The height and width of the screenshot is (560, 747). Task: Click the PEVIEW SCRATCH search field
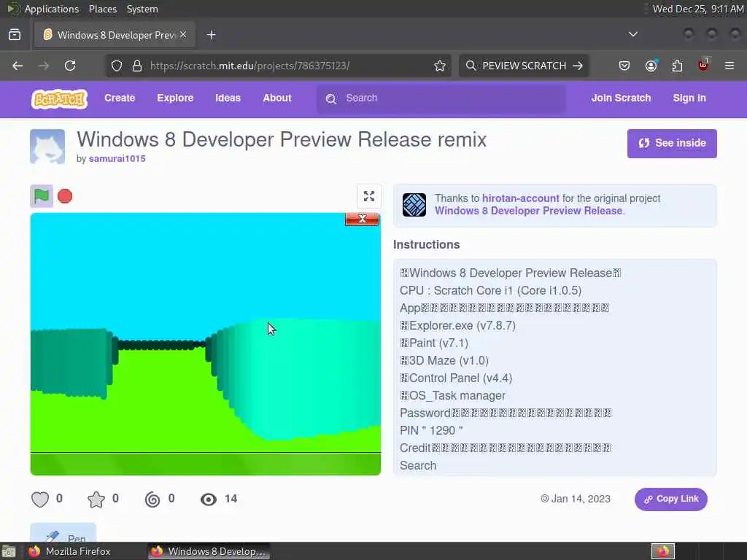click(524, 66)
